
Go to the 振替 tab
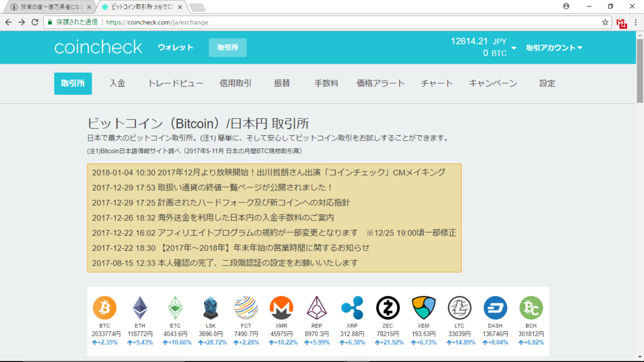(x=282, y=84)
